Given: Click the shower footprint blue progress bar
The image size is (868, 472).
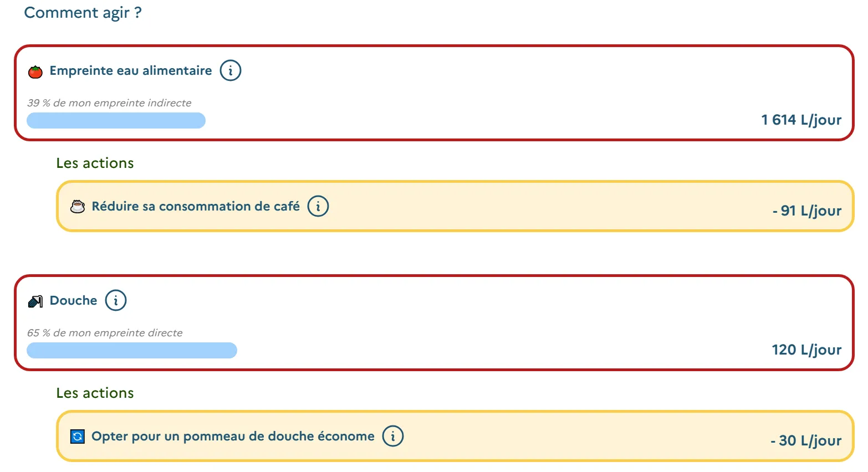Looking at the screenshot, I should point(132,351).
